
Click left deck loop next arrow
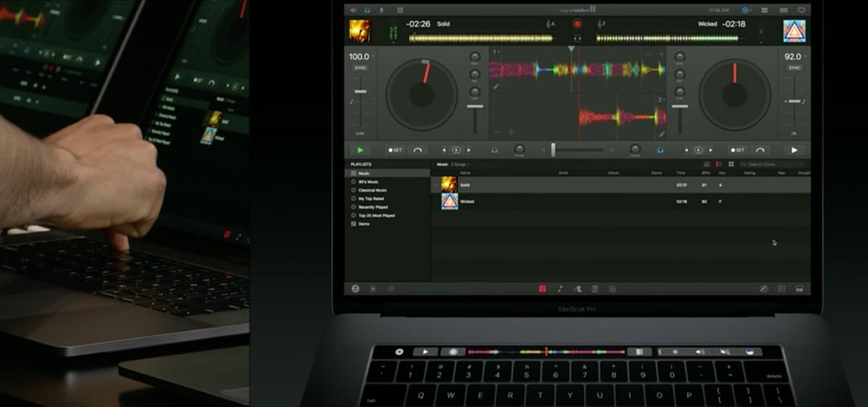(x=469, y=150)
